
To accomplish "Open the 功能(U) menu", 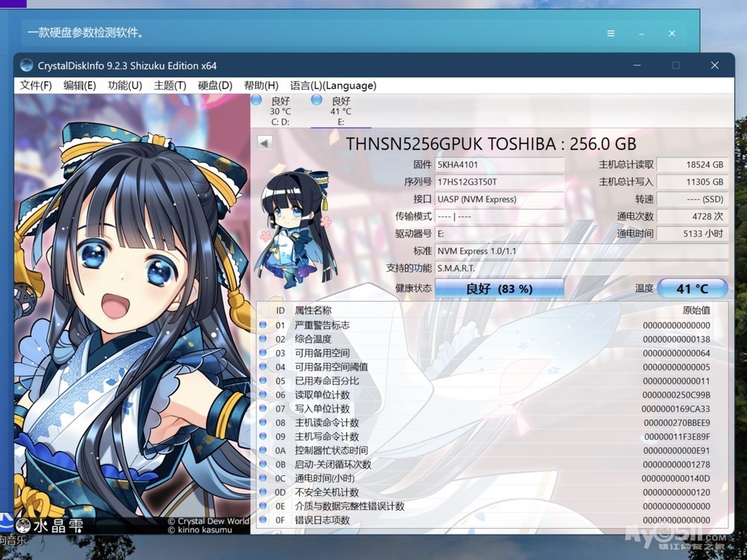I will point(125,85).
